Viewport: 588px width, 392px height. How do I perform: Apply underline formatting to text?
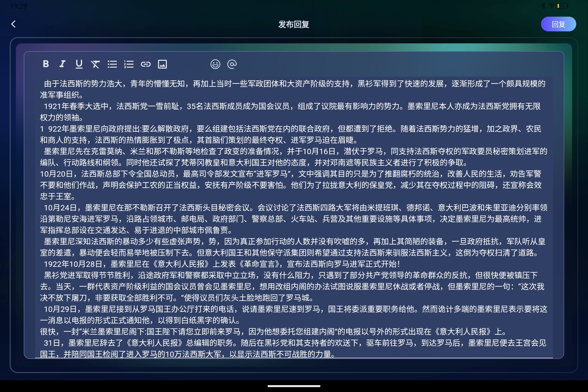pyautogui.click(x=79, y=64)
